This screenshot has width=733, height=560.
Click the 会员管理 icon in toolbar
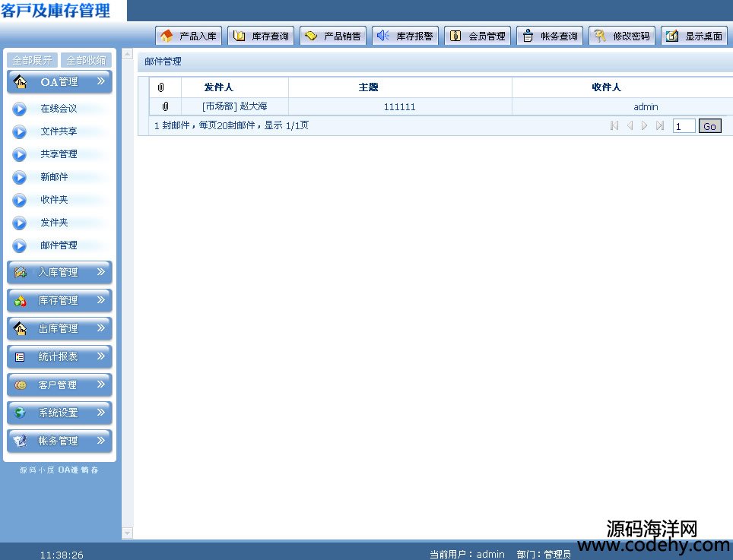point(455,36)
